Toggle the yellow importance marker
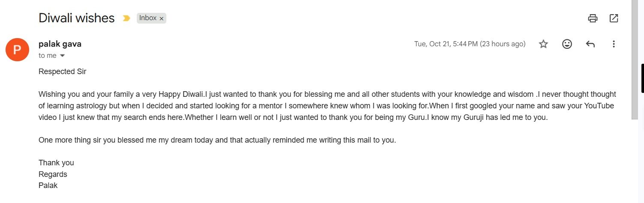The image size is (644, 203). pyautogui.click(x=126, y=18)
